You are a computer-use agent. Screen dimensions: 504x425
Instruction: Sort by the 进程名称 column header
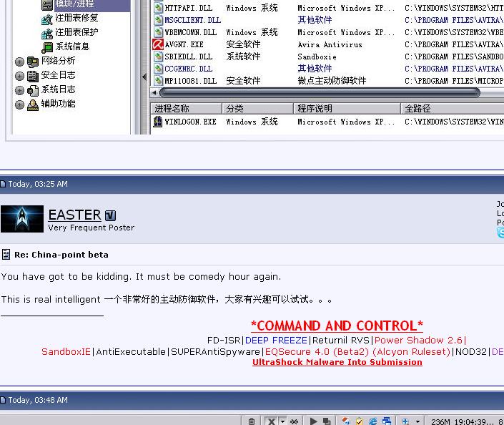click(172, 108)
